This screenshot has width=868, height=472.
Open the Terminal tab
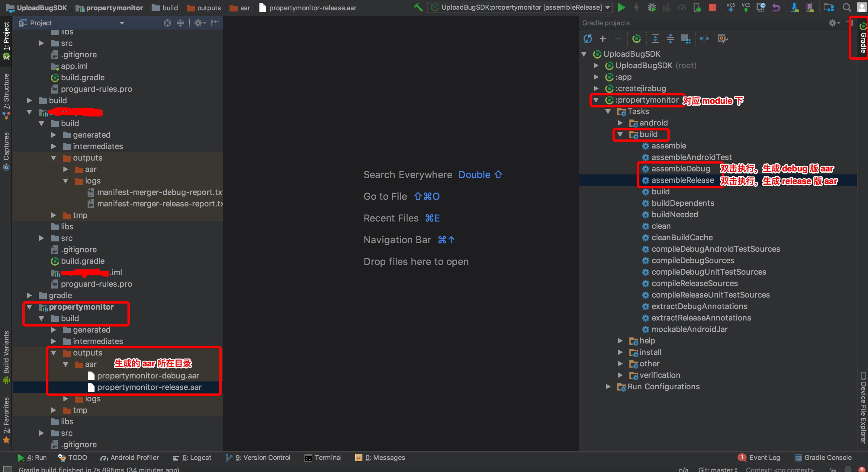pyautogui.click(x=323, y=458)
